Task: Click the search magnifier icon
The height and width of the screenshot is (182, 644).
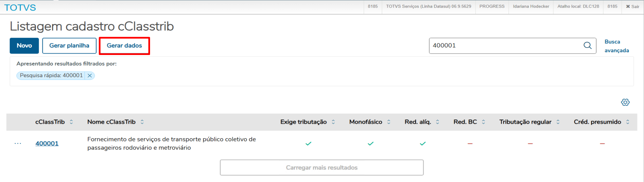Action: (587, 45)
